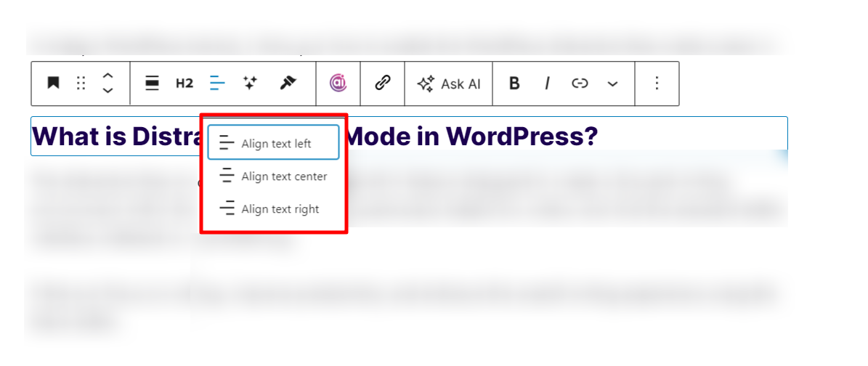Open the blue text alignment dropdown

click(x=218, y=84)
